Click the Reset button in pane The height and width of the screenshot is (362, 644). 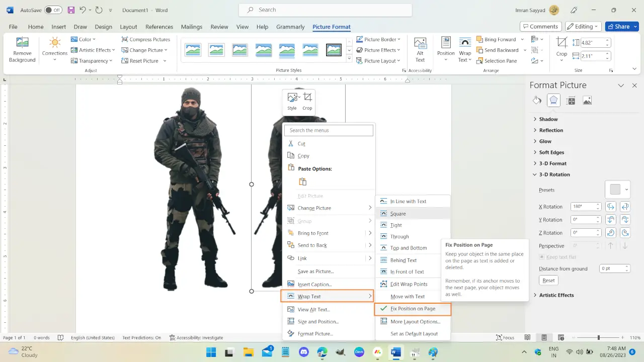point(548,281)
